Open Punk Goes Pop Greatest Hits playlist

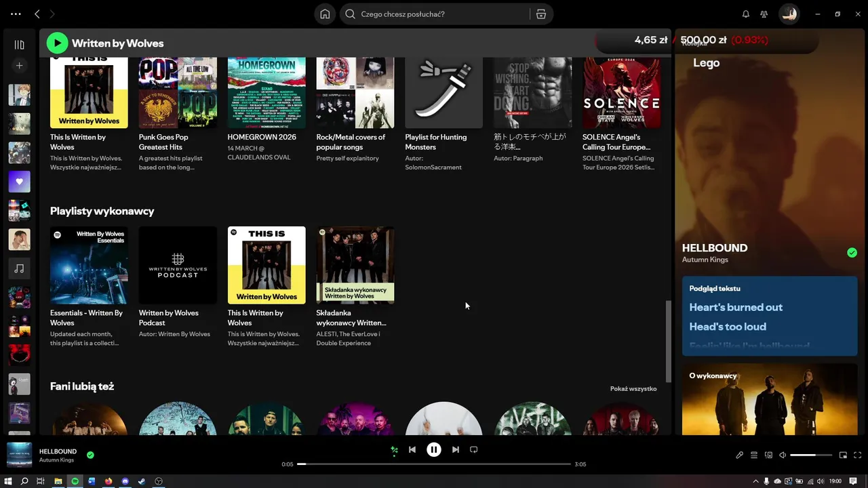coord(178,114)
